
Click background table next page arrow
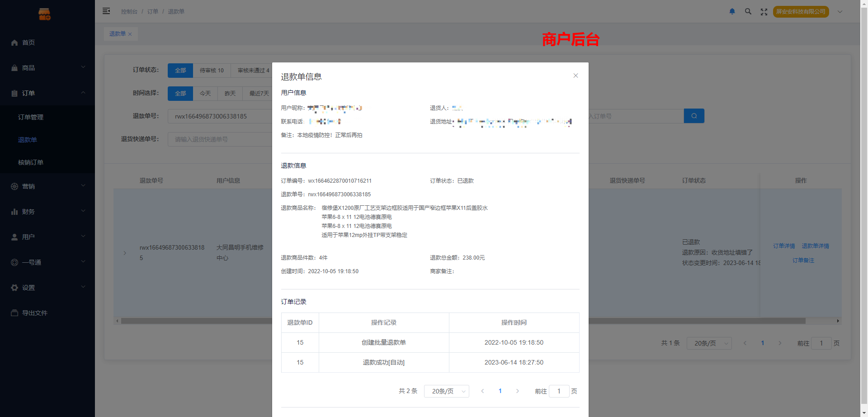point(780,343)
